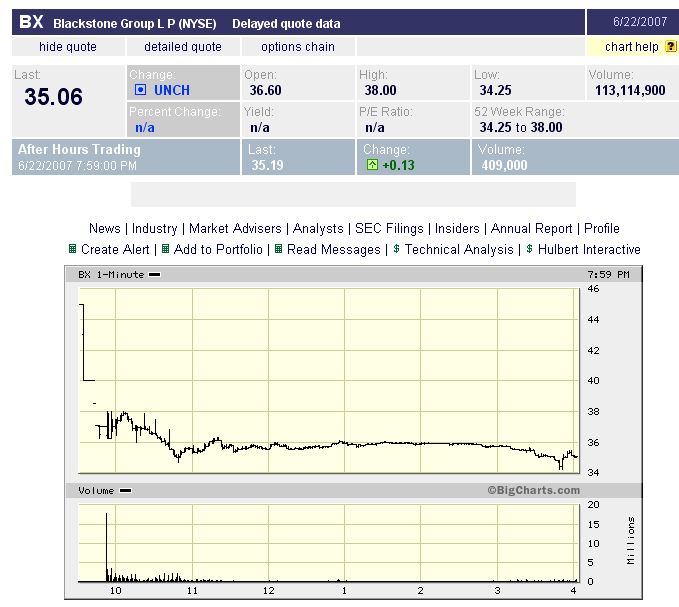Click the UNCH change indicator icon
This screenshot has height=607, width=679.
[x=140, y=90]
